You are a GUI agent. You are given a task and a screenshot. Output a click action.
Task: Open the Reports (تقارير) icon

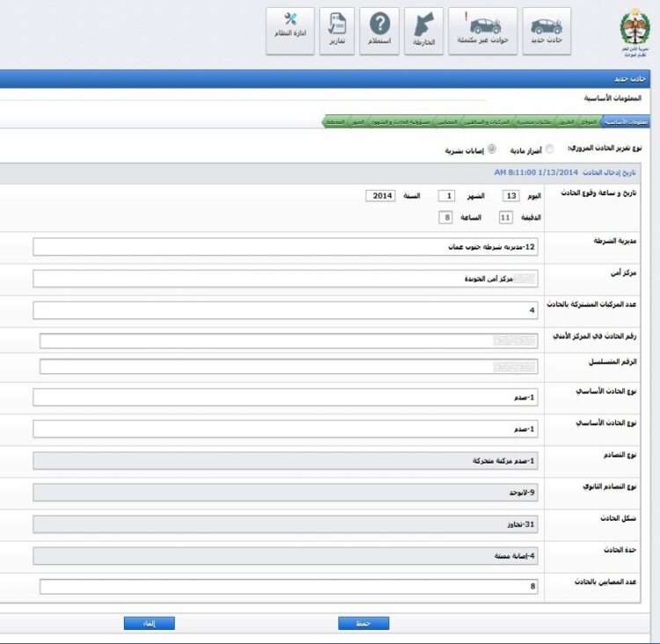[337, 31]
